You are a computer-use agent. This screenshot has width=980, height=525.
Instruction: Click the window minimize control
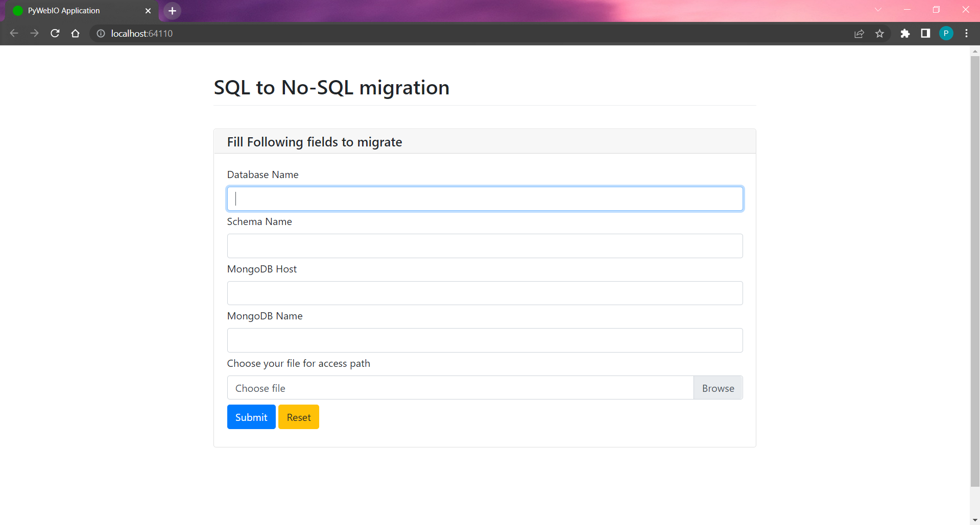pyautogui.click(x=906, y=9)
